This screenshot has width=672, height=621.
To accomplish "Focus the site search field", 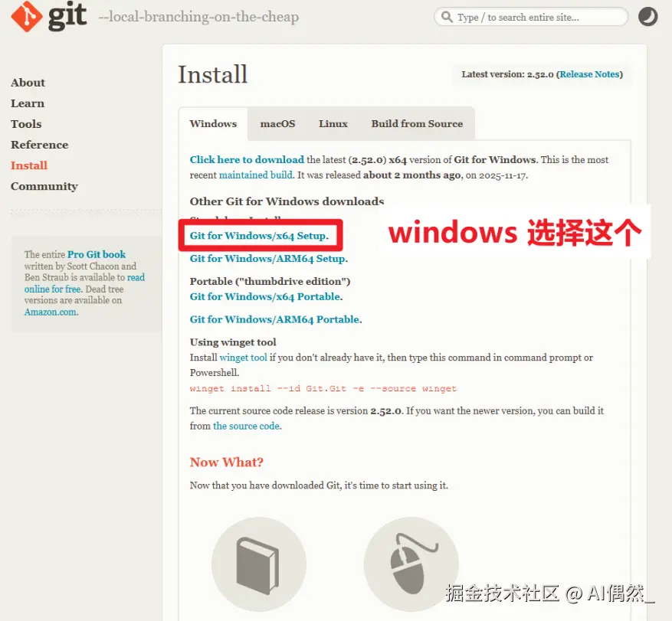I will click(x=531, y=17).
